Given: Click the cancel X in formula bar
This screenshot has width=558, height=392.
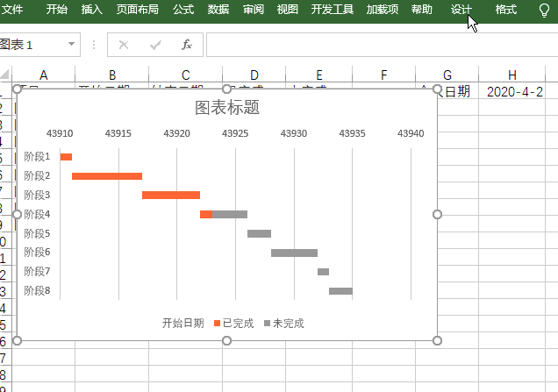Looking at the screenshot, I should (123, 45).
